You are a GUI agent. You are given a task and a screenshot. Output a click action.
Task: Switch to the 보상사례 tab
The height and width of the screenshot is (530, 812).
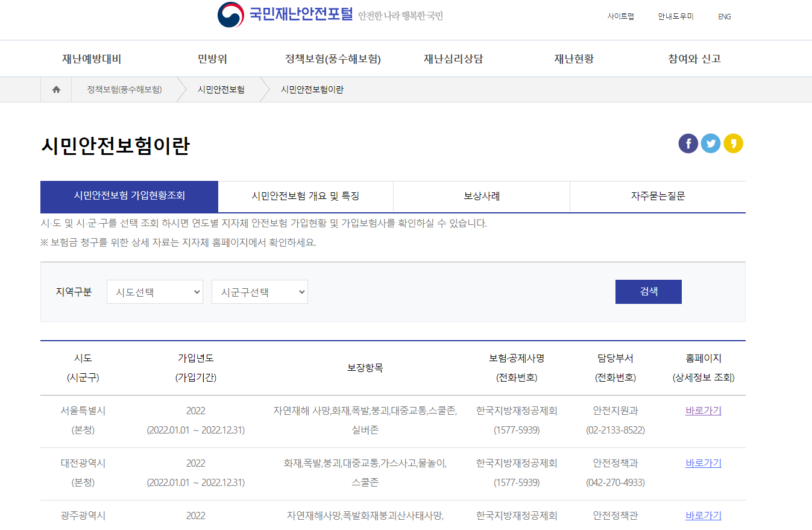pos(480,197)
